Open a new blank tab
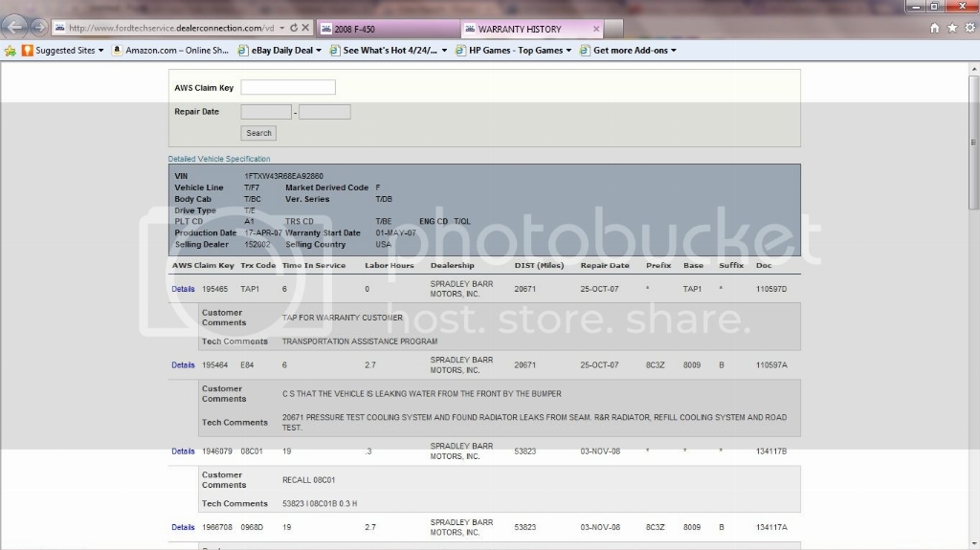This screenshot has width=980, height=550. coord(613,29)
